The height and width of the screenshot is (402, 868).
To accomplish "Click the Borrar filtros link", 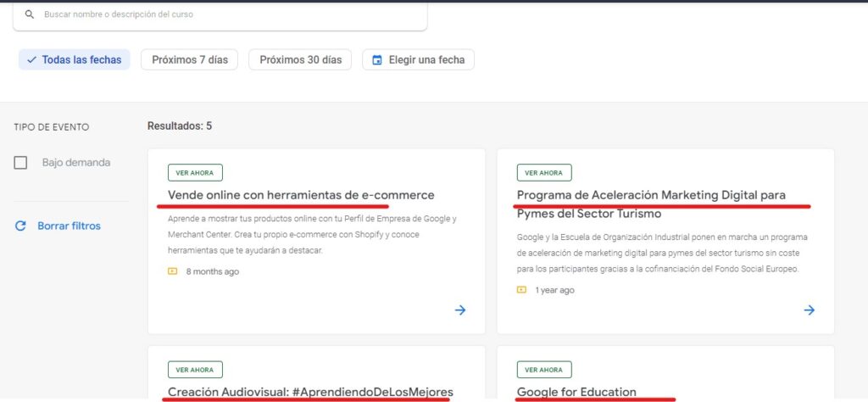I will point(69,226).
